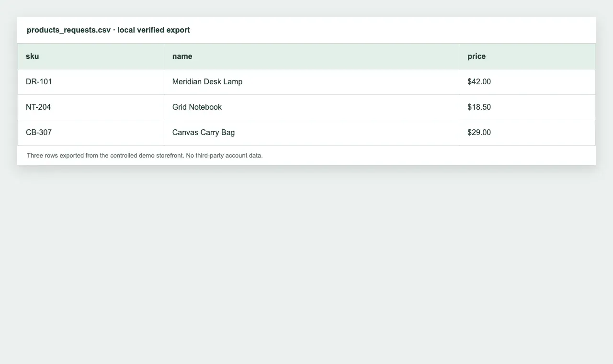Click the DR-101 sku cell
Viewport: 613px width, 364px height.
[91, 82]
